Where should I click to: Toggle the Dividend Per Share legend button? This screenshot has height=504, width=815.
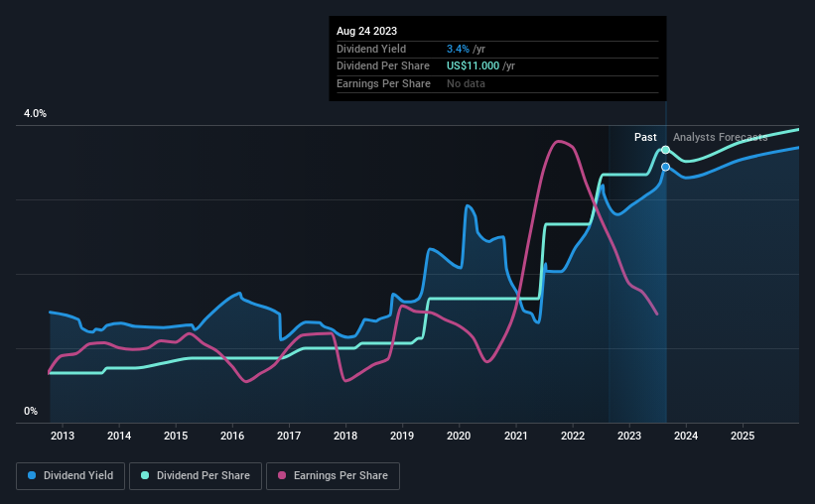[x=196, y=476]
